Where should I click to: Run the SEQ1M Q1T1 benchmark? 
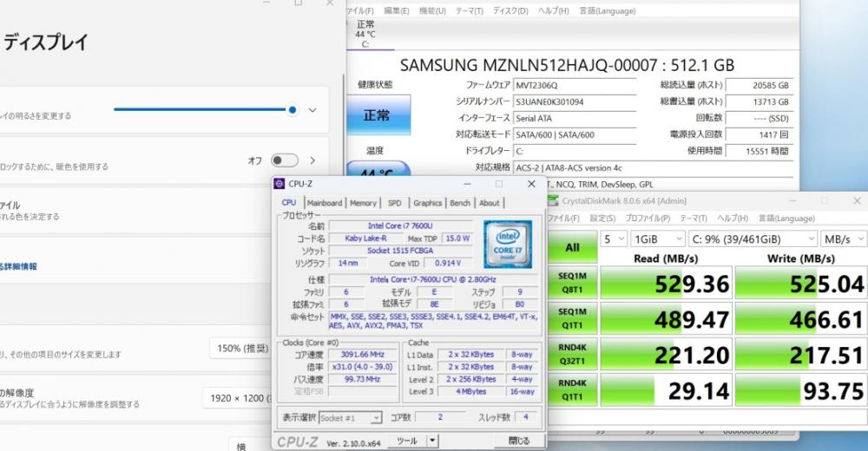[572, 318]
